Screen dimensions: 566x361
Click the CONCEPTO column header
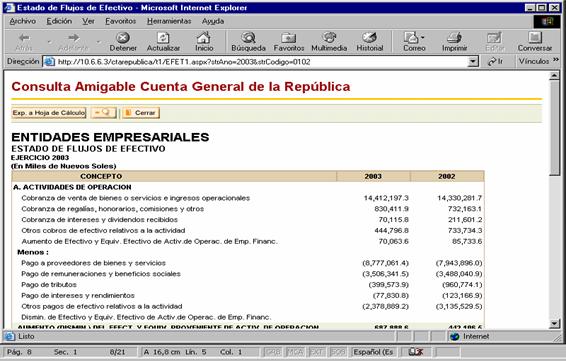[174, 176]
